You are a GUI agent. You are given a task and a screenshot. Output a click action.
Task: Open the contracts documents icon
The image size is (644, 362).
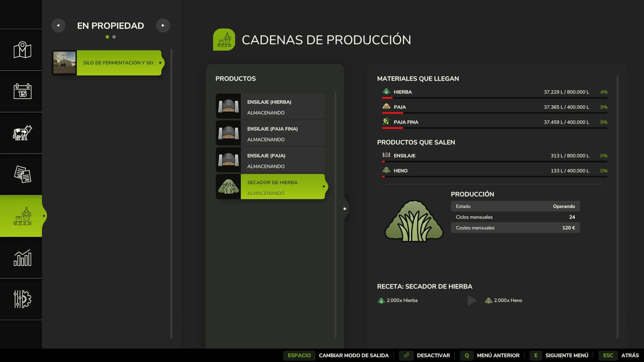[22, 174]
